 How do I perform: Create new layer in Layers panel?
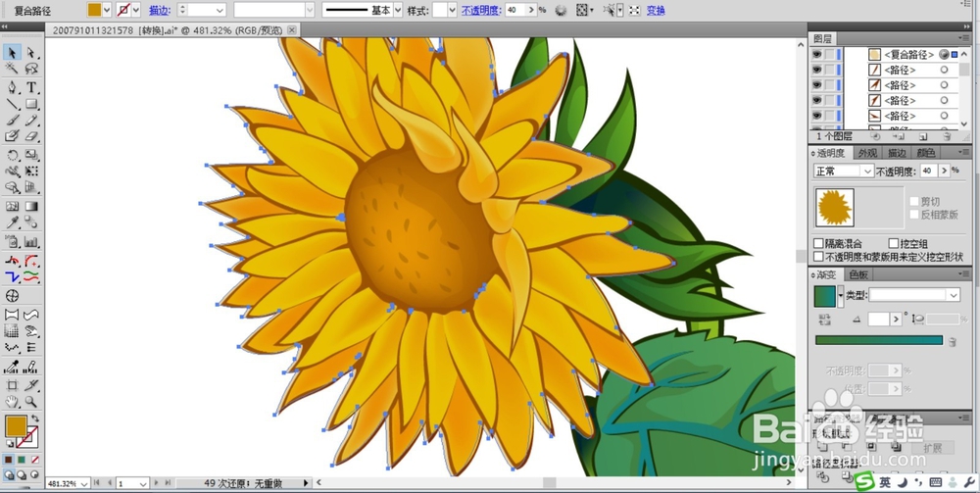[x=922, y=135]
